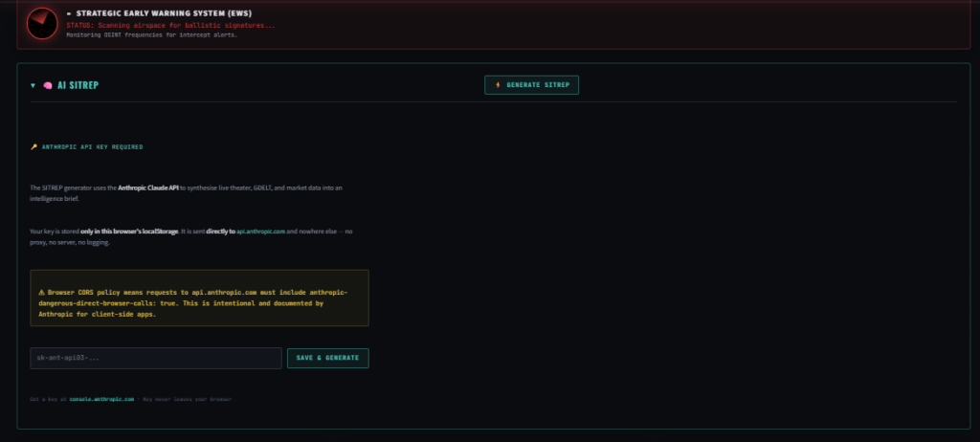Click the bold Anthropic Claude API text
The height and width of the screenshot is (442, 980).
[148, 188]
